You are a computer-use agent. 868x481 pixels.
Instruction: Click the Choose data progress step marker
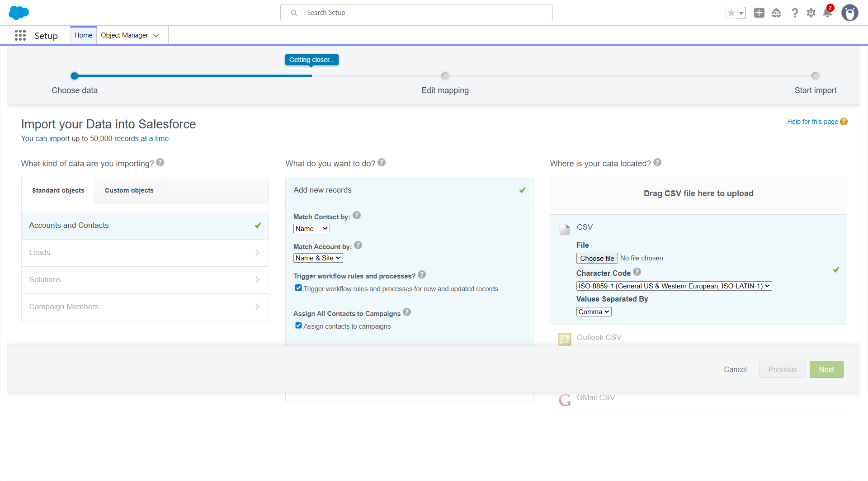(75, 76)
